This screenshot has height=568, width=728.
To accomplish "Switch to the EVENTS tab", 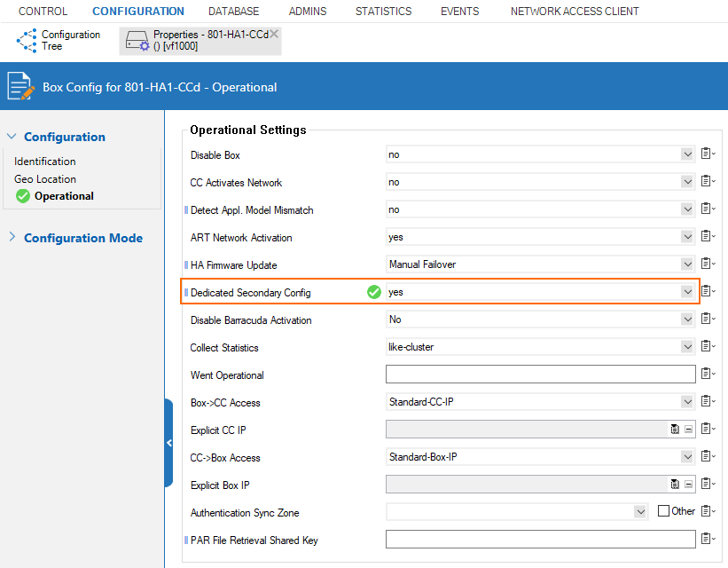I will tap(459, 12).
